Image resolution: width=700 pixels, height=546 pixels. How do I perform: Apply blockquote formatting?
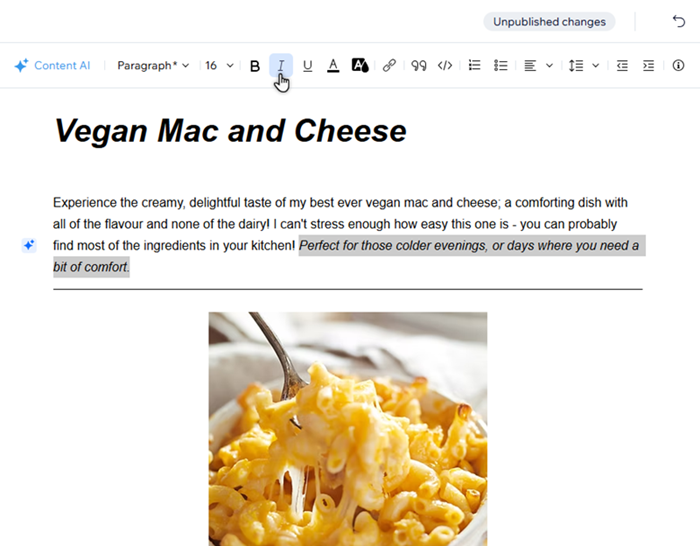click(419, 66)
